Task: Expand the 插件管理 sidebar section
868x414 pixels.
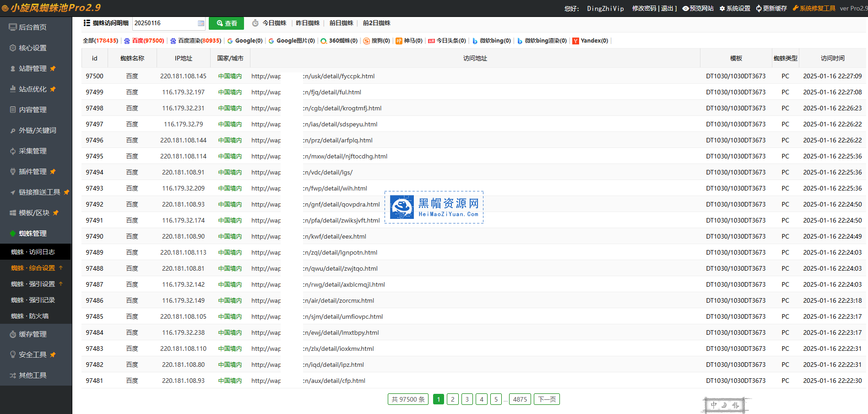Action: click(x=33, y=172)
